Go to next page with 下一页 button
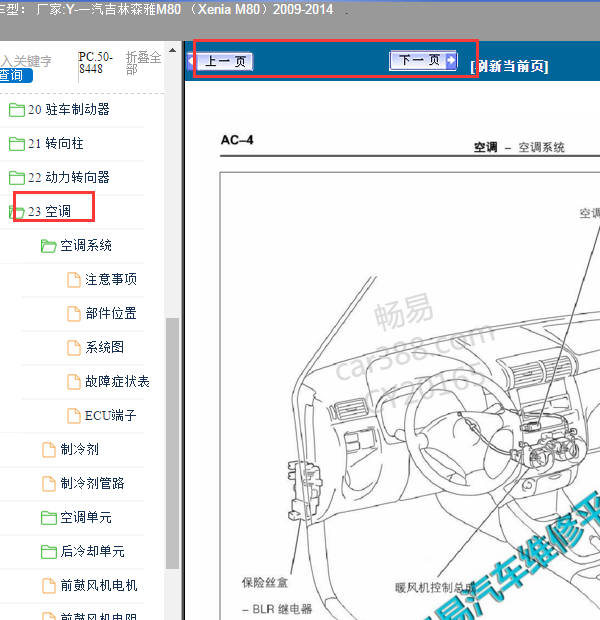This screenshot has height=620, width=600. pyautogui.click(x=423, y=60)
